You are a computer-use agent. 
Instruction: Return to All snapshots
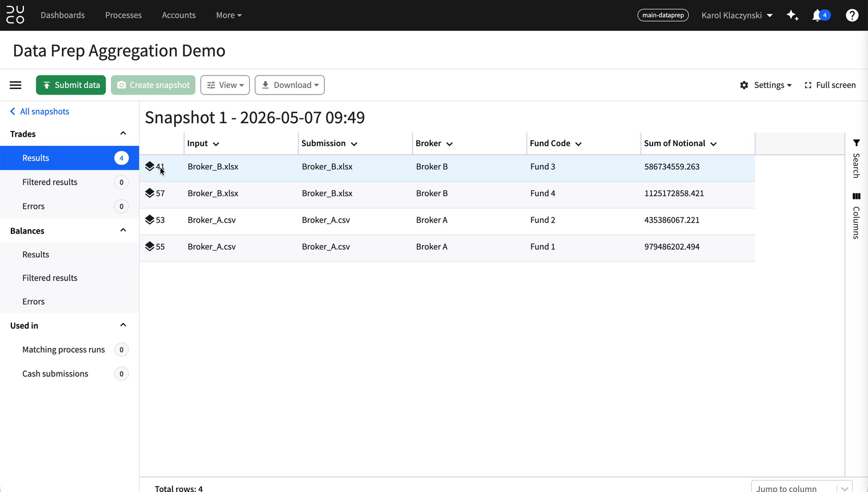[x=44, y=111]
